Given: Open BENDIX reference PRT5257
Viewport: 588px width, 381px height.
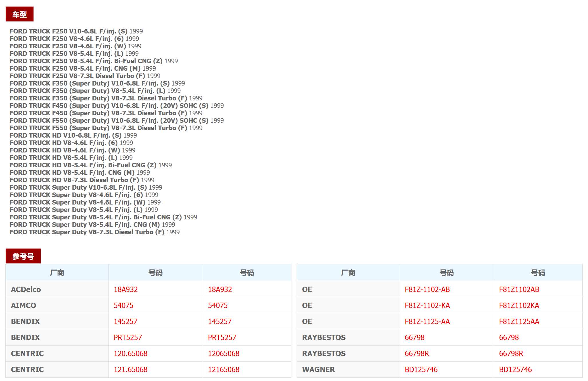Looking at the screenshot, I should [x=128, y=338].
